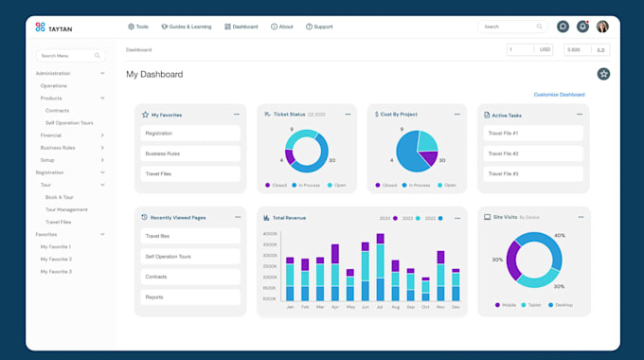
Task: Open Recently Viewed Pages options menu
Action: tap(238, 217)
